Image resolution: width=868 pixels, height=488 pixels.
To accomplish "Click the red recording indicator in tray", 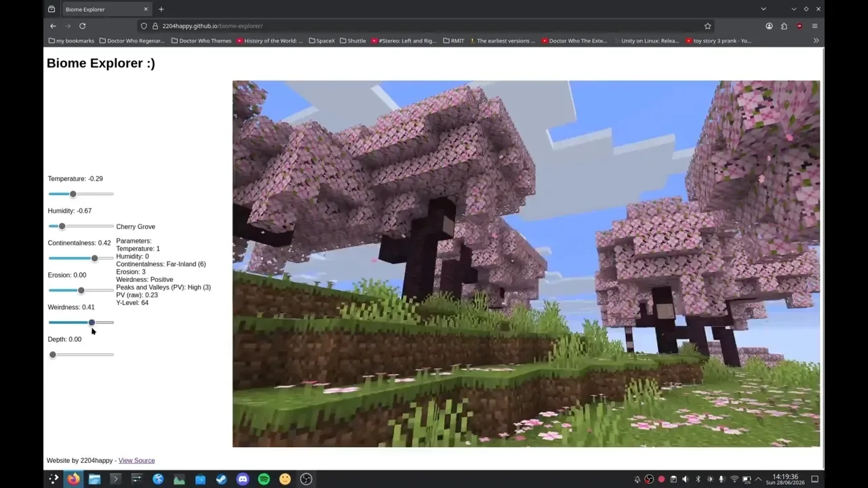I will point(661,479).
